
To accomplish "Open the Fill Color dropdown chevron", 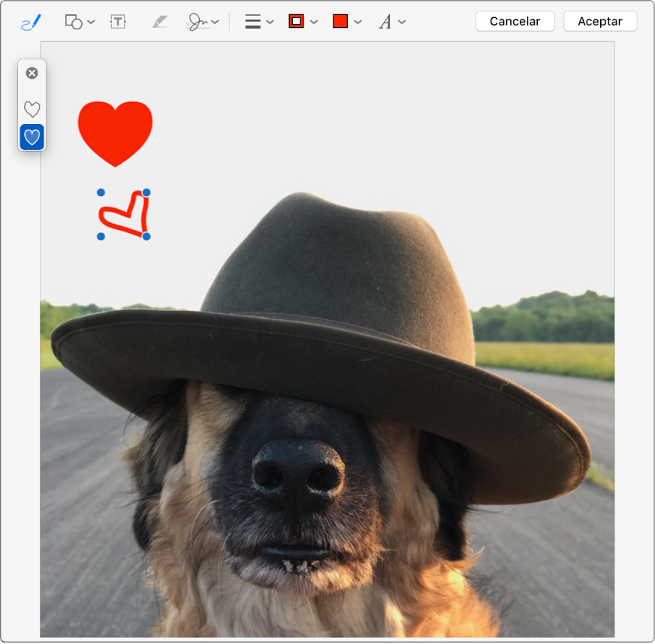I will tap(358, 21).
